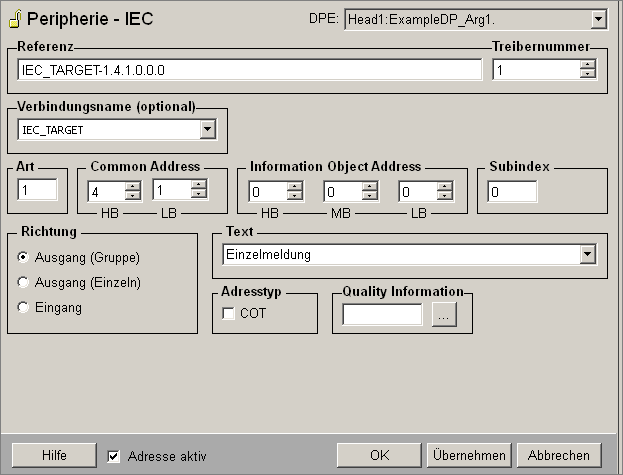Open the Text Einzelmeldung dropdown arrow

coord(588,254)
